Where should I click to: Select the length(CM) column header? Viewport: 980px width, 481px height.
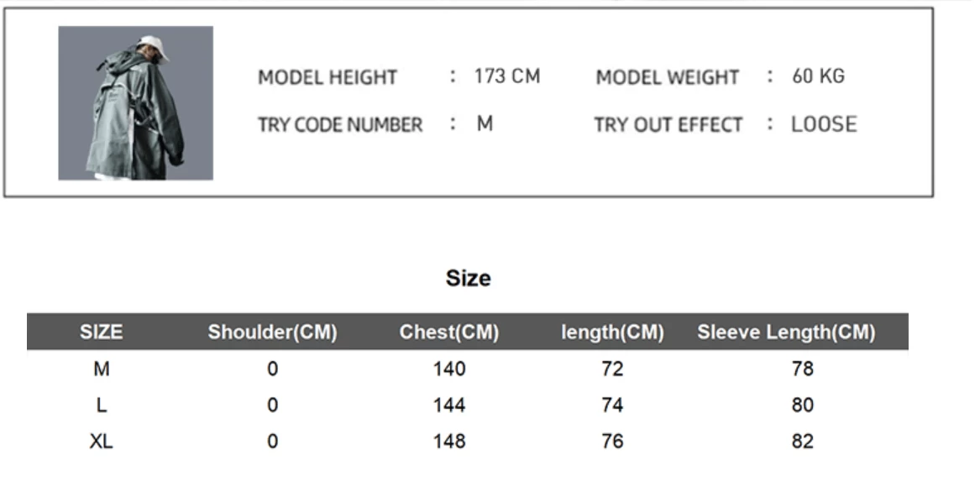[612, 332]
